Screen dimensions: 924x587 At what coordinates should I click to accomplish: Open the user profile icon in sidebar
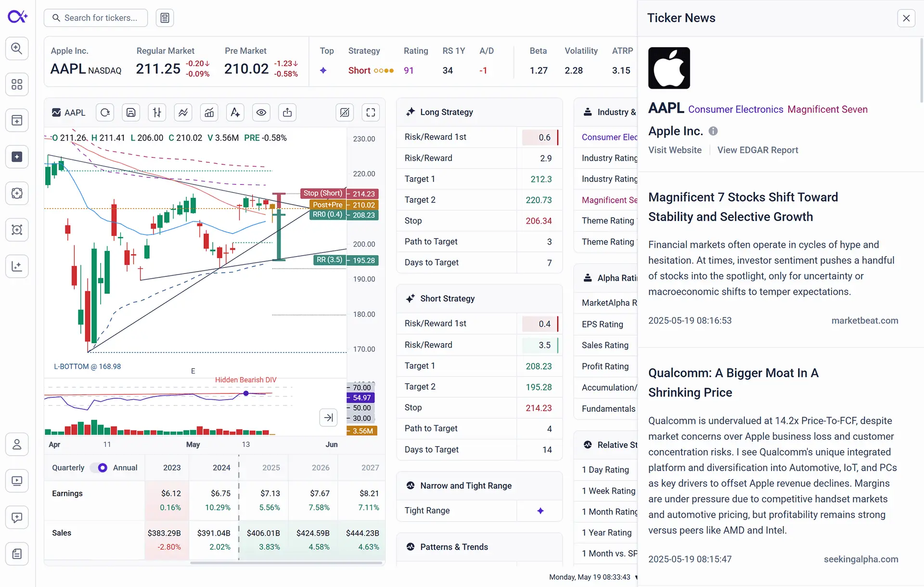[x=17, y=444]
